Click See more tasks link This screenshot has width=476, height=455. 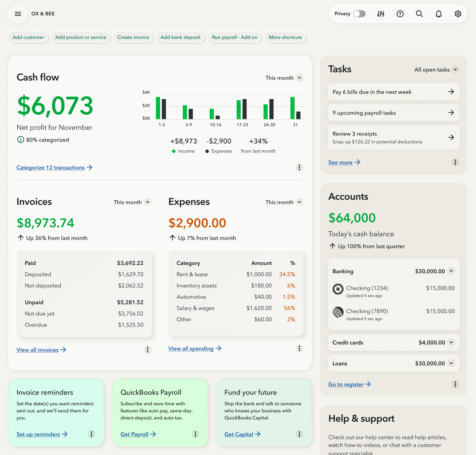(x=344, y=162)
